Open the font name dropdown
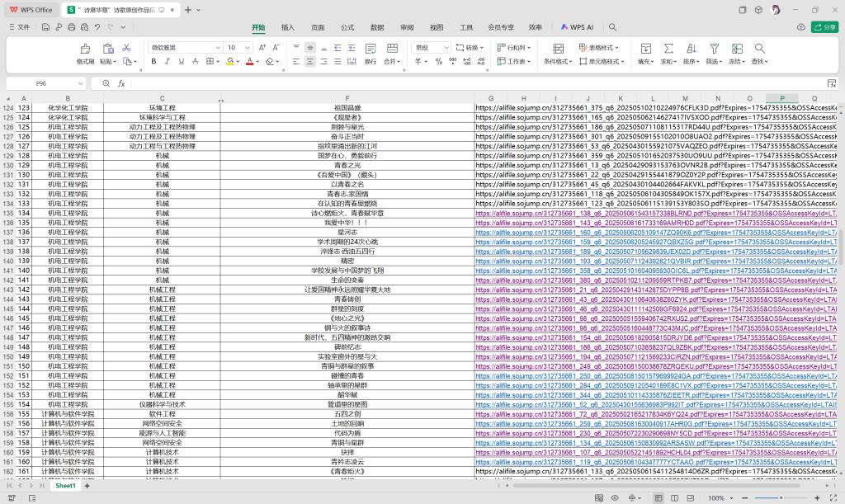This screenshot has width=845, height=504. (x=218, y=48)
